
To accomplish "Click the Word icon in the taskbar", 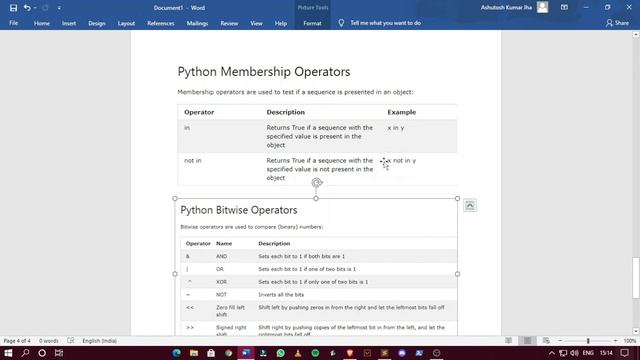I will click(246, 353).
